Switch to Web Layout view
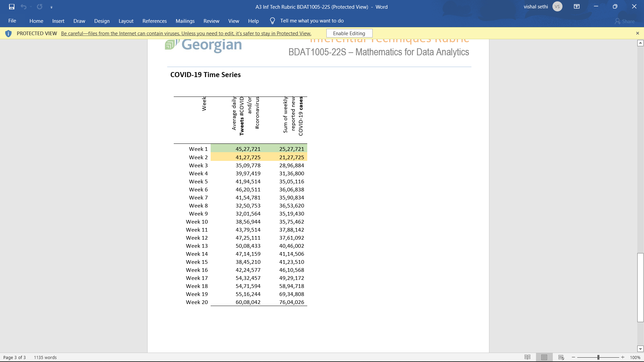Viewport: 644px width, 362px height. pyautogui.click(x=560, y=357)
